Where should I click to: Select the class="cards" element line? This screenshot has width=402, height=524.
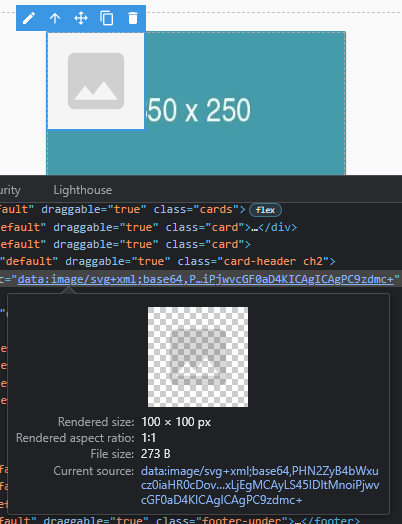point(140,210)
